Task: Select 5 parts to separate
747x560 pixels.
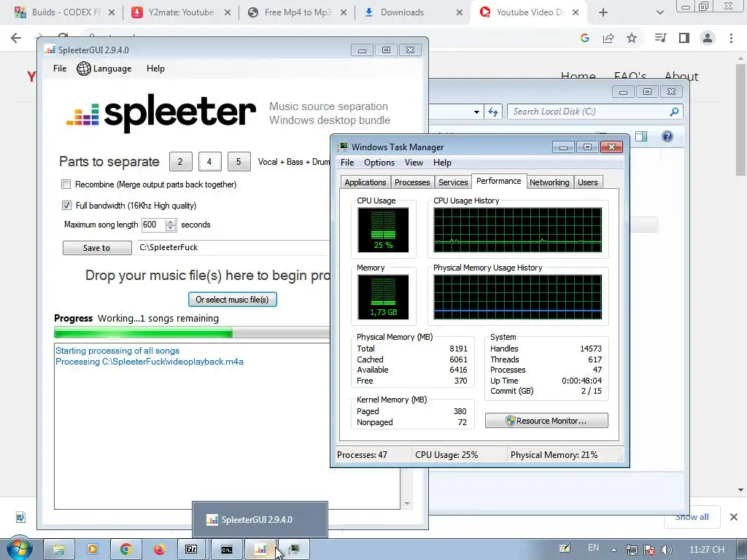Action: click(239, 162)
